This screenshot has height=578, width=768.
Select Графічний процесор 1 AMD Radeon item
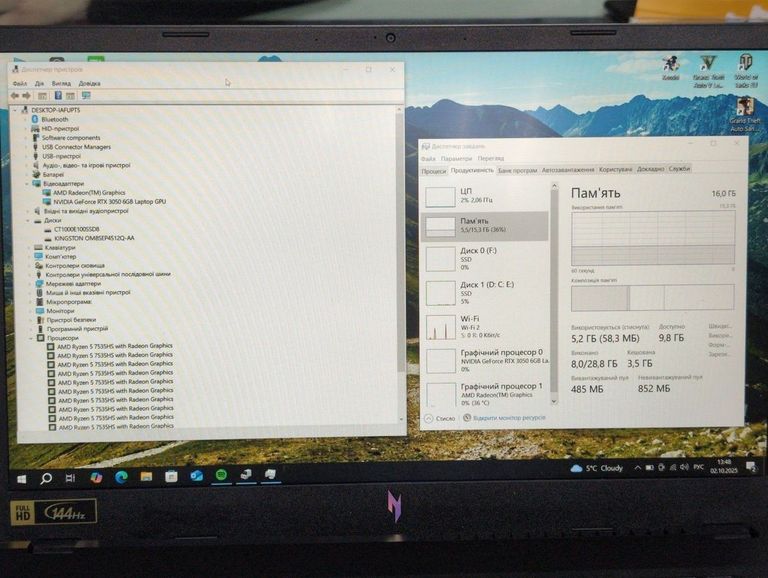[x=485, y=393]
